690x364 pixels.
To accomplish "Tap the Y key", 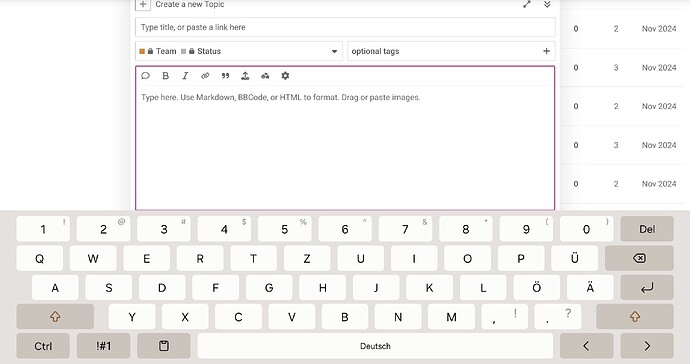I will tap(132, 316).
